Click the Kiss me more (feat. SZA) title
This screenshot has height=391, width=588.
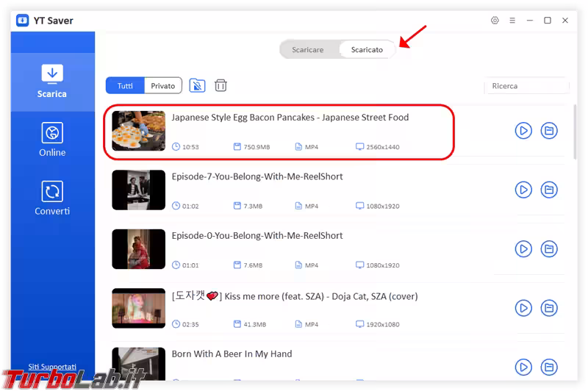coord(295,296)
